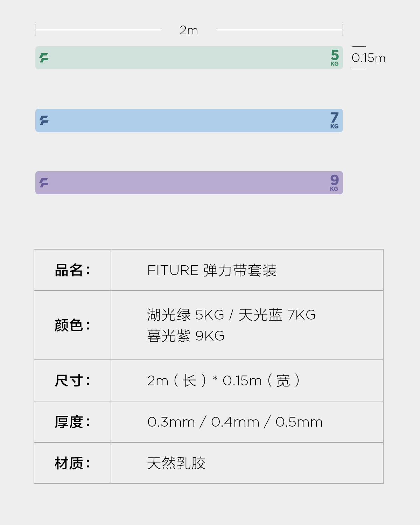The width and height of the screenshot is (420, 525).
Task: Click the 品名 row label
Action: point(72,270)
